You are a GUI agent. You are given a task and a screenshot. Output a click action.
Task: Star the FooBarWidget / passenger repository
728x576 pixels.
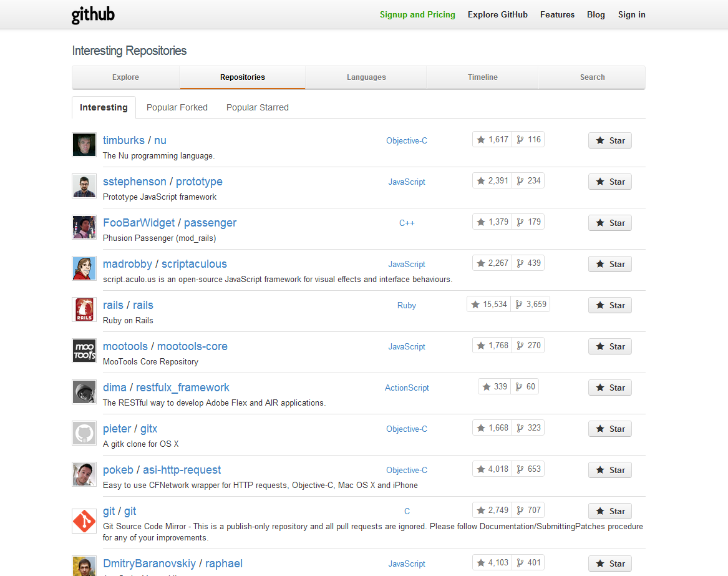click(x=610, y=223)
